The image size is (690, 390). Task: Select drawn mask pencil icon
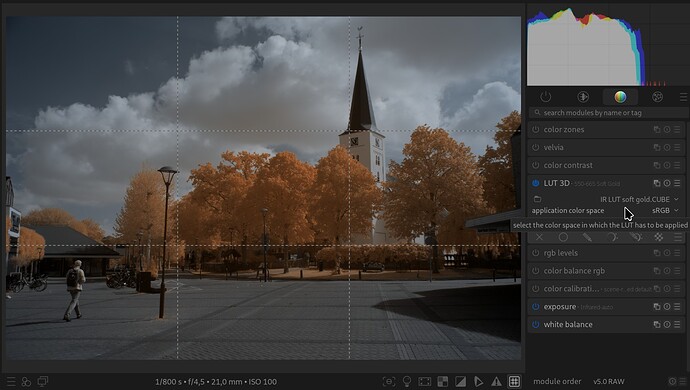(587, 237)
